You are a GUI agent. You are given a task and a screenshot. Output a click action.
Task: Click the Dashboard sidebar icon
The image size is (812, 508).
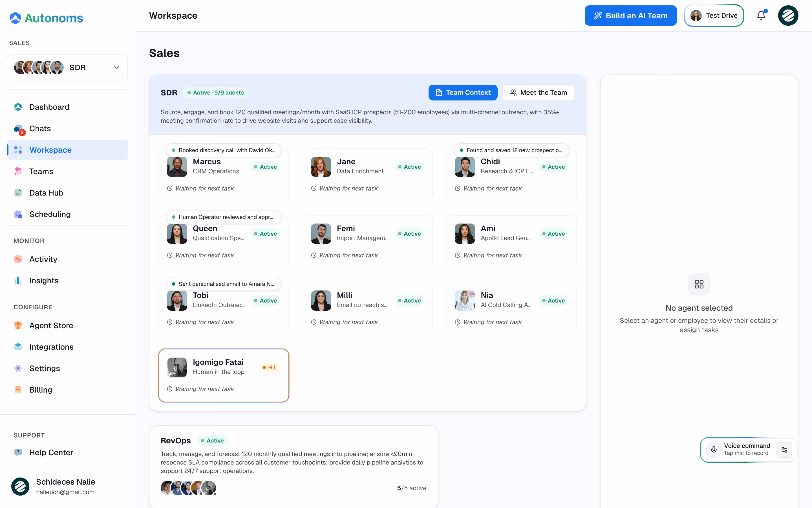[x=18, y=107]
